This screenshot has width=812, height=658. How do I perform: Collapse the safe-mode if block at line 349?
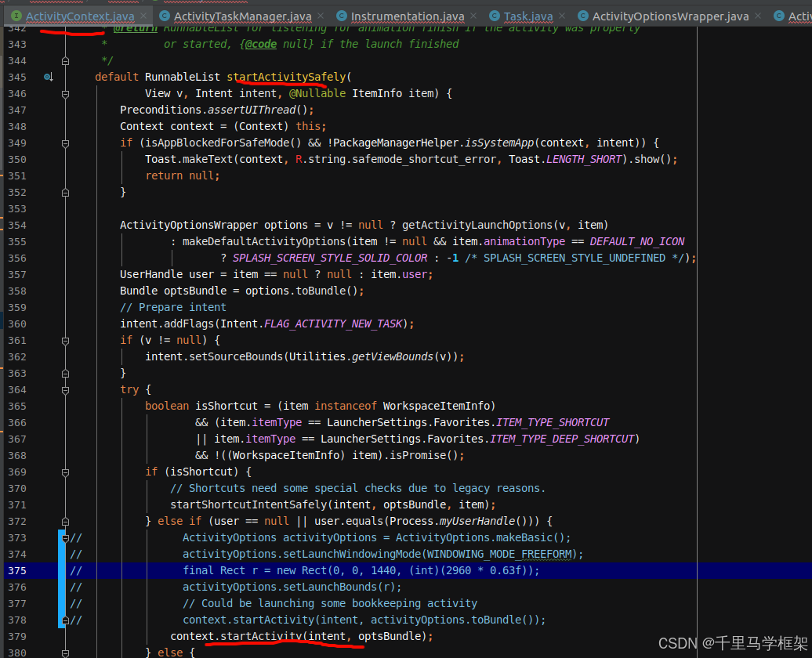click(65, 143)
